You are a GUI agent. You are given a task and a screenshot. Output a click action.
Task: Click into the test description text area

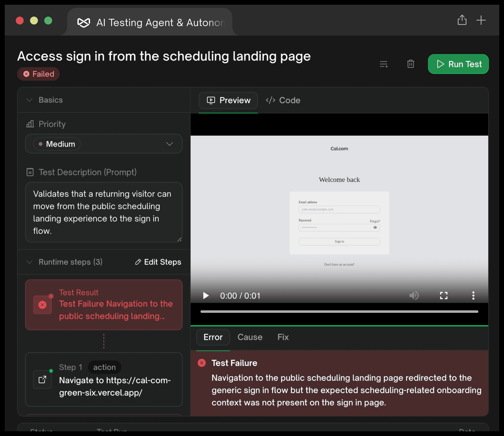tap(104, 212)
